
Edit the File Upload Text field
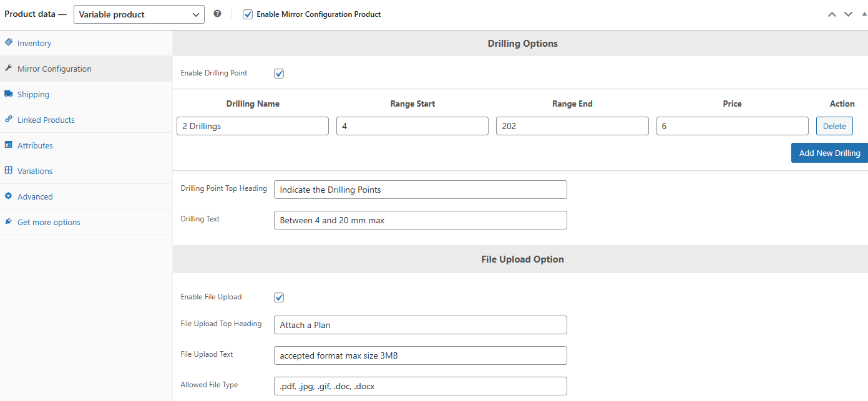[421, 355]
